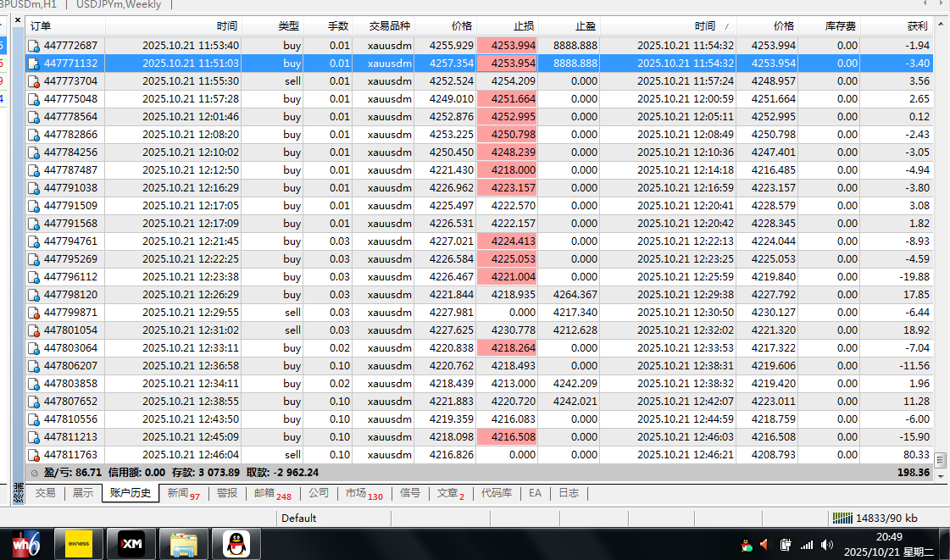Open the QQ penguin taskbar icon

pos(235,543)
